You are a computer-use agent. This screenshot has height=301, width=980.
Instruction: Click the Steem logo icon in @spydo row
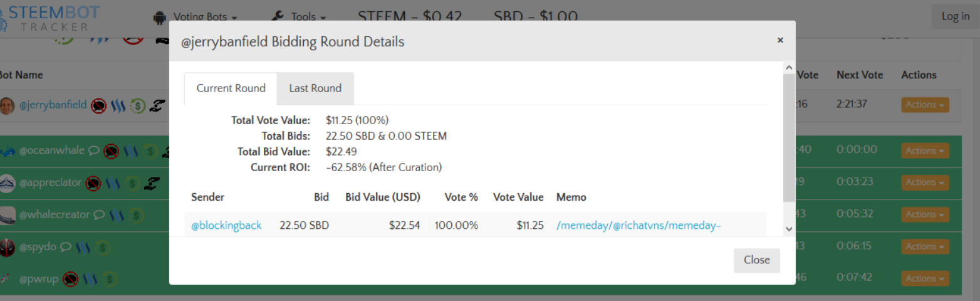83,247
